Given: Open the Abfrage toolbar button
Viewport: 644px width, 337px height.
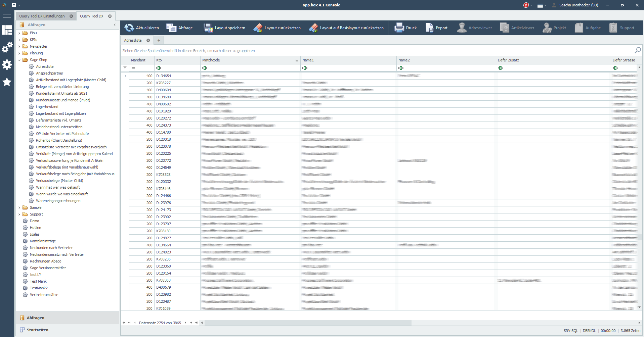Looking at the screenshot, I should click(x=179, y=28).
